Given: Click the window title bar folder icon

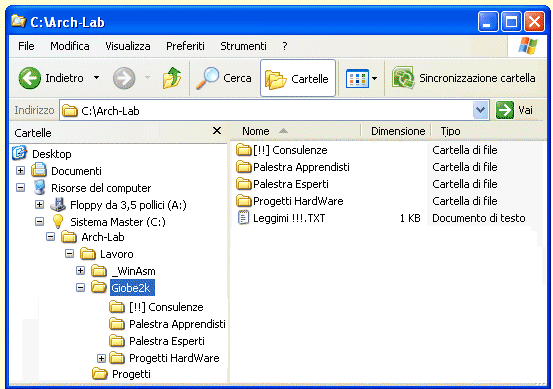Looking at the screenshot, I should [18, 21].
